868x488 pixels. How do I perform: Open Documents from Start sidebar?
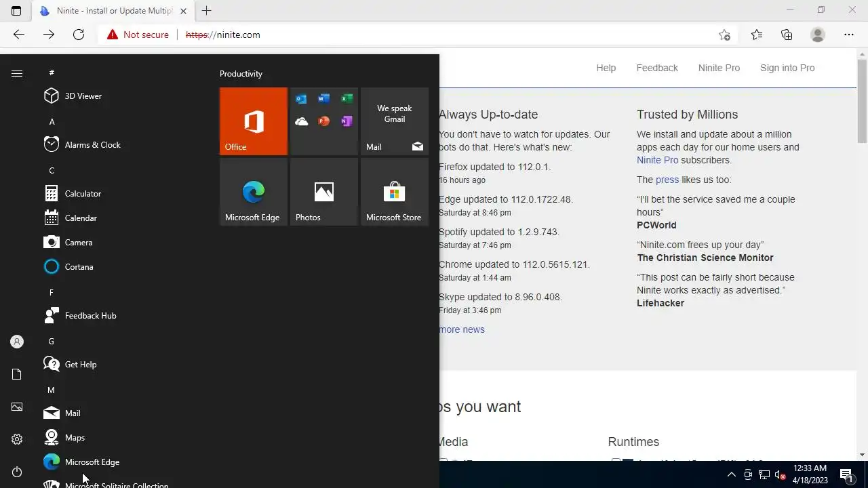pos(17,374)
